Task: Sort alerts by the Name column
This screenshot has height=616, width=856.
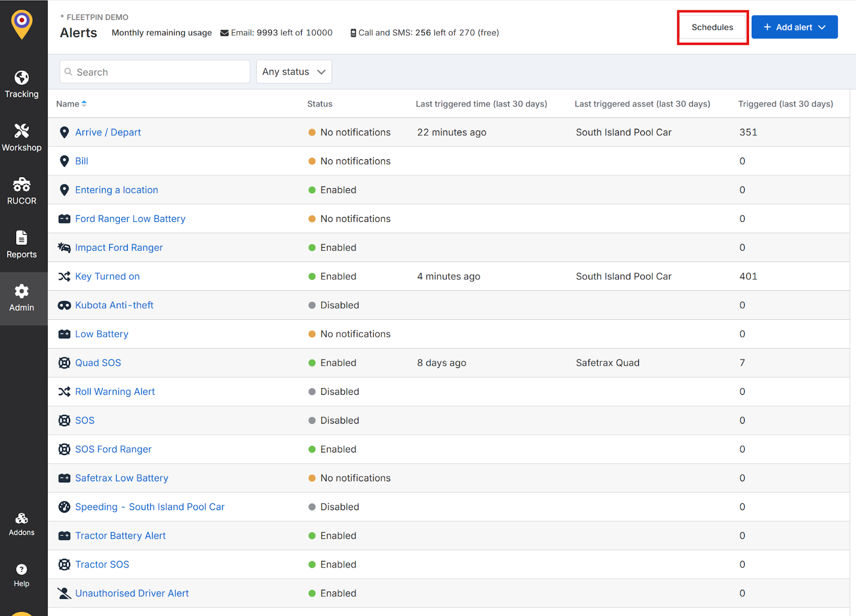Action: click(71, 104)
